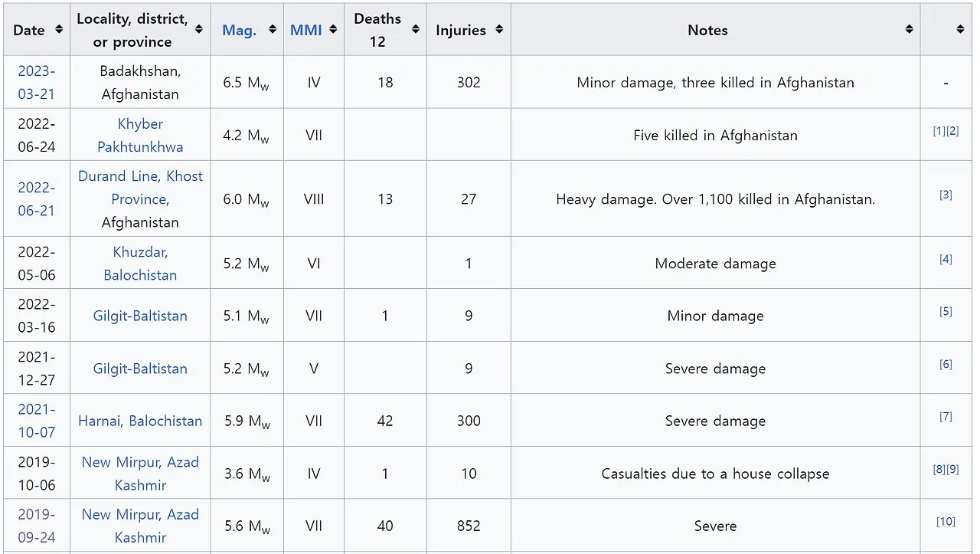This screenshot has width=980, height=554.
Task: Sort Injuries column via arrow icon
Action: pyautogui.click(x=499, y=30)
